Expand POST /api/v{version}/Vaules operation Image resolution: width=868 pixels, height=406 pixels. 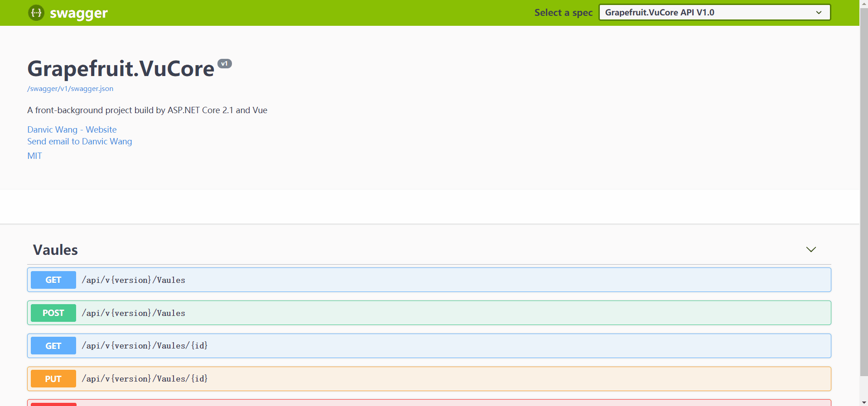point(429,313)
